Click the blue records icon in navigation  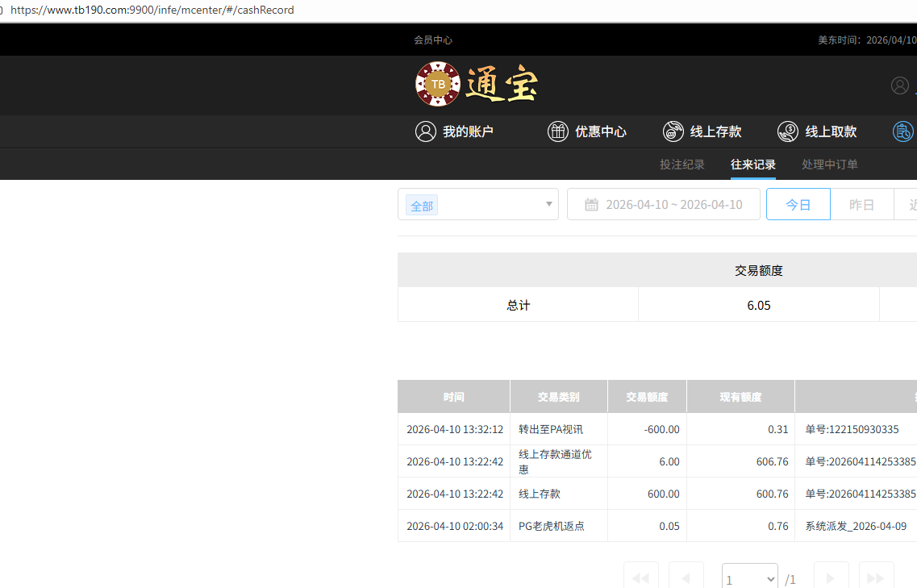click(903, 131)
